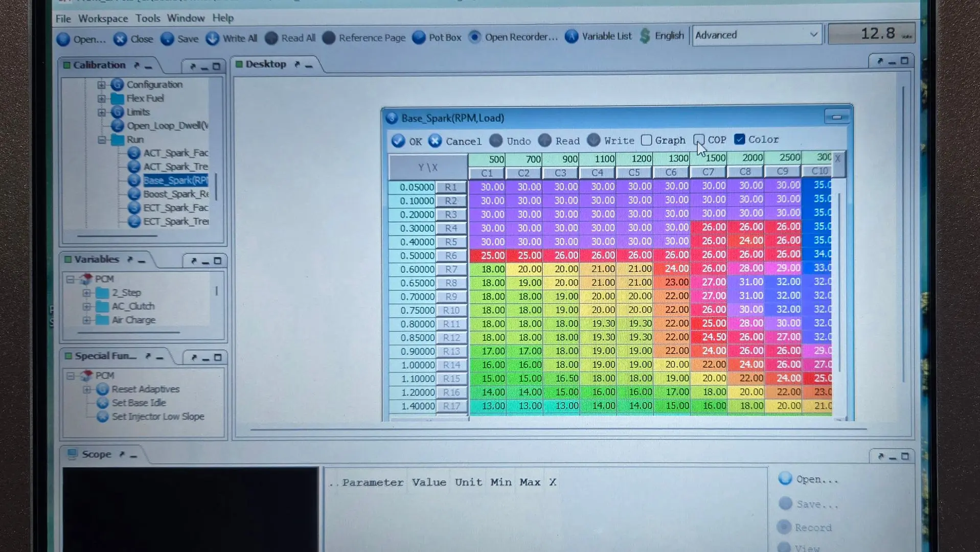The height and width of the screenshot is (552, 980).
Task: Expand the Flex Fuel tree node
Action: point(101,98)
